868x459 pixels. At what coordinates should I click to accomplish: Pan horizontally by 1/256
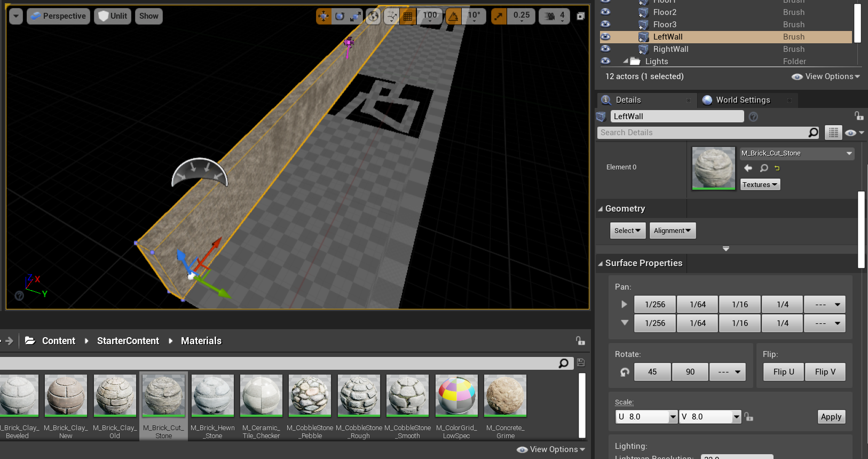coord(655,305)
